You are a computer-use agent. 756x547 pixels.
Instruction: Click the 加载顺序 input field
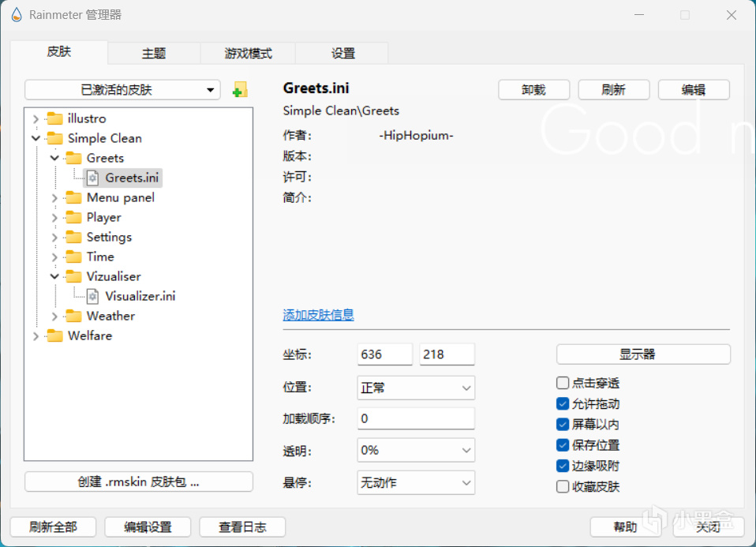pyautogui.click(x=416, y=418)
